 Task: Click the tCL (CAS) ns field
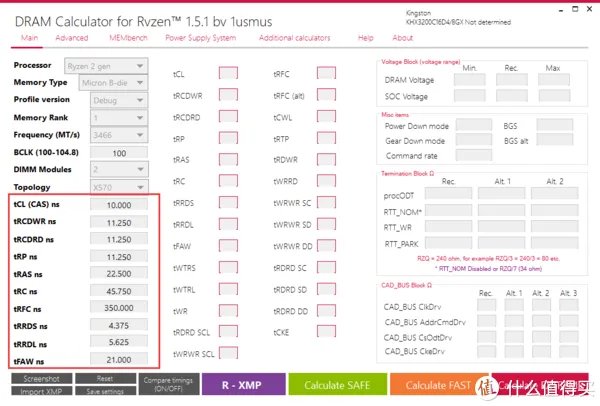(x=119, y=205)
